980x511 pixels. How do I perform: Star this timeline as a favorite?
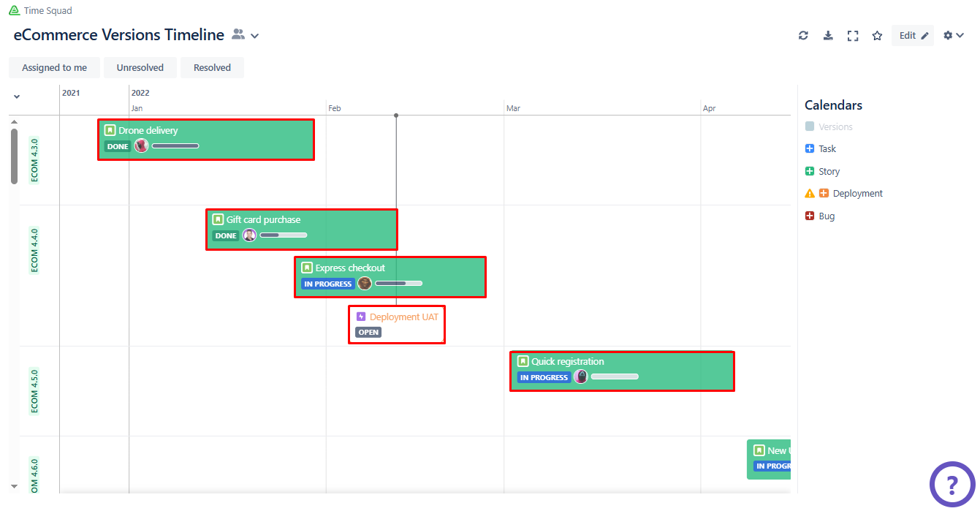pos(877,36)
